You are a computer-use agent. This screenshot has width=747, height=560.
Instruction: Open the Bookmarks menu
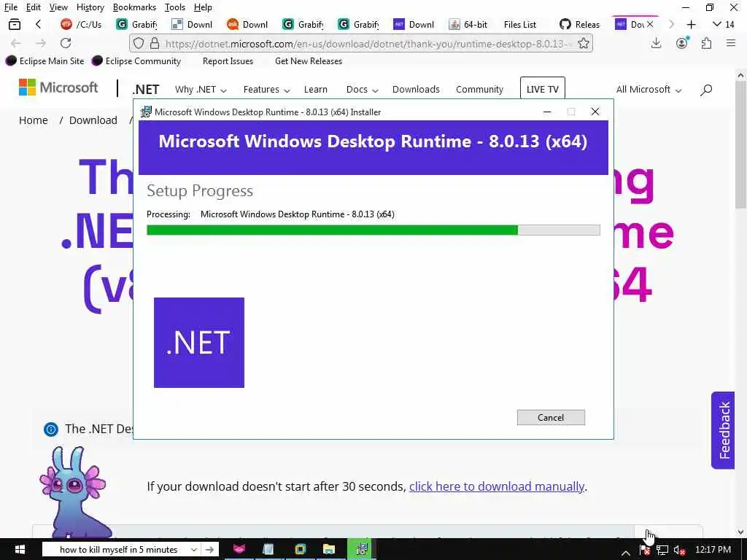coord(134,7)
